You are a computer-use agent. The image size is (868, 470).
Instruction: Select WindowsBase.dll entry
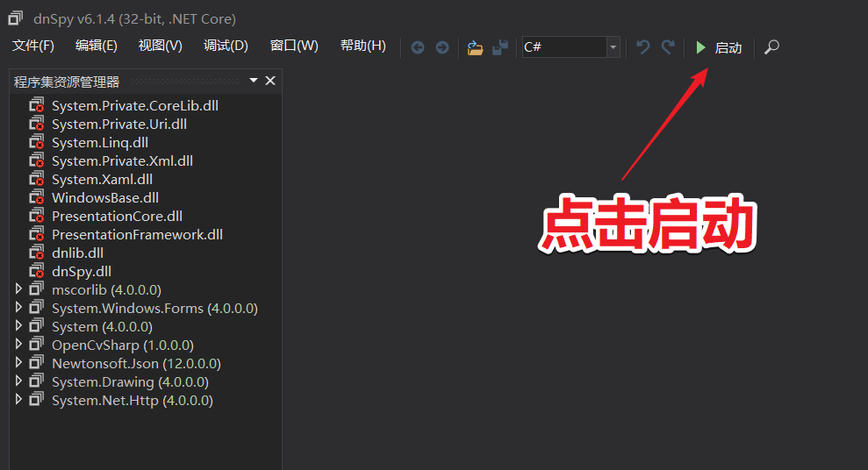105,198
